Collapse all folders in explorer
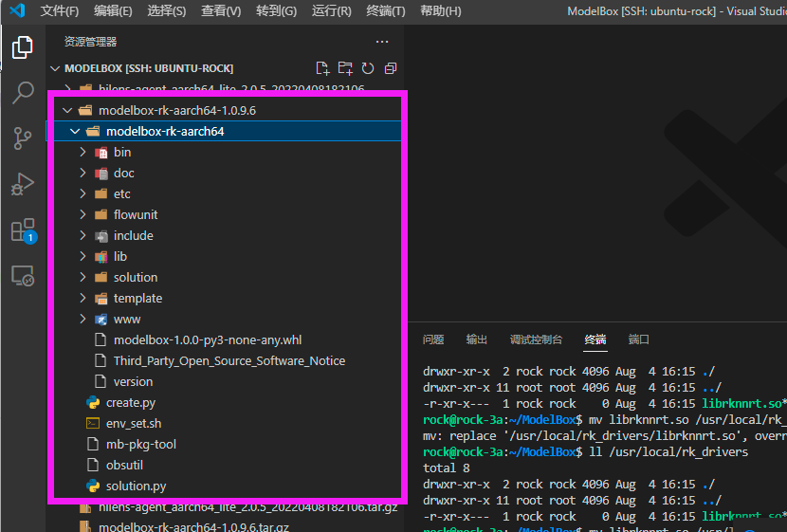This screenshot has height=532, width=787. (x=391, y=68)
